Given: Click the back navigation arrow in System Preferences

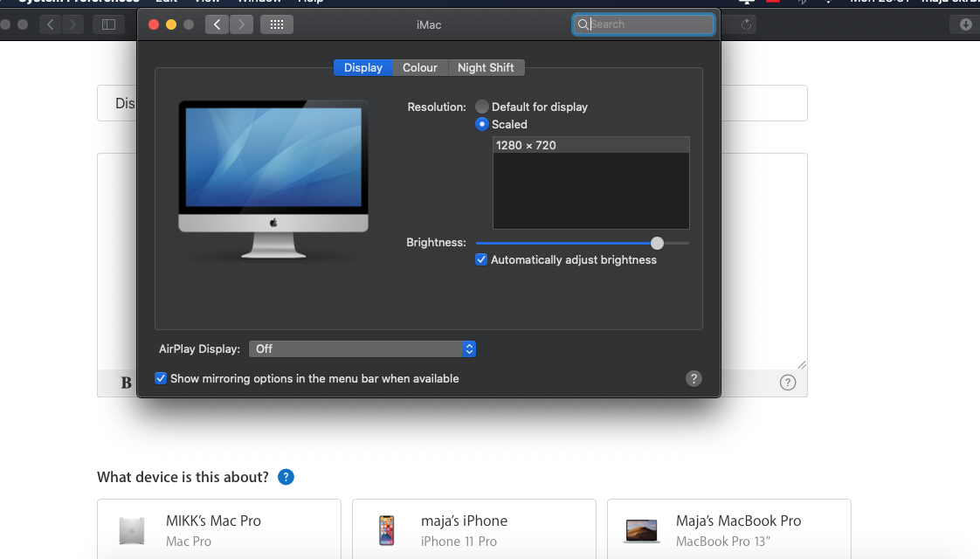Looking at the screenshot, I should (x=217, y=24).
